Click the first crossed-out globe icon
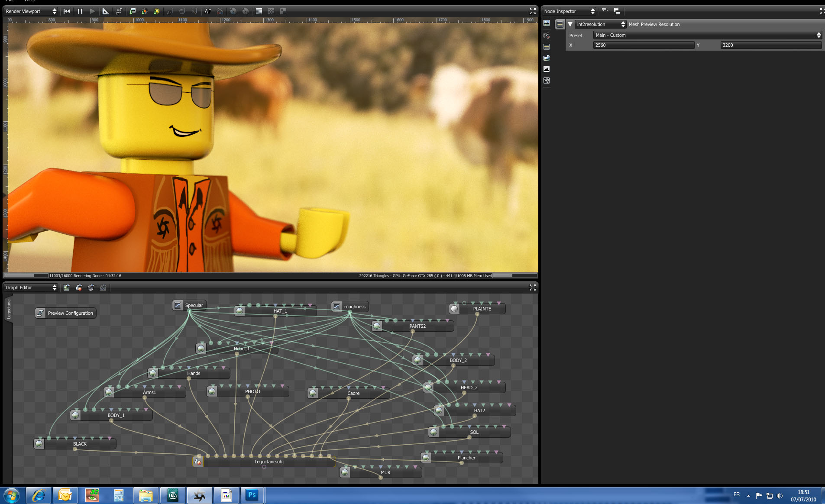The image size is (825, 504). [x=233, y=11]
